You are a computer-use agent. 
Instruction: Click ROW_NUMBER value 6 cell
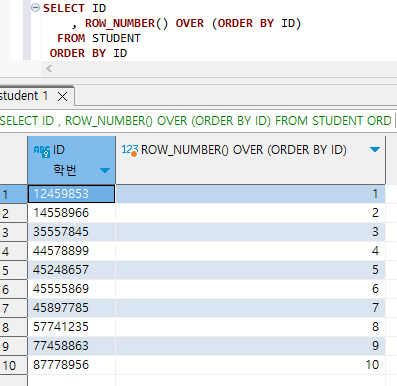250,289
